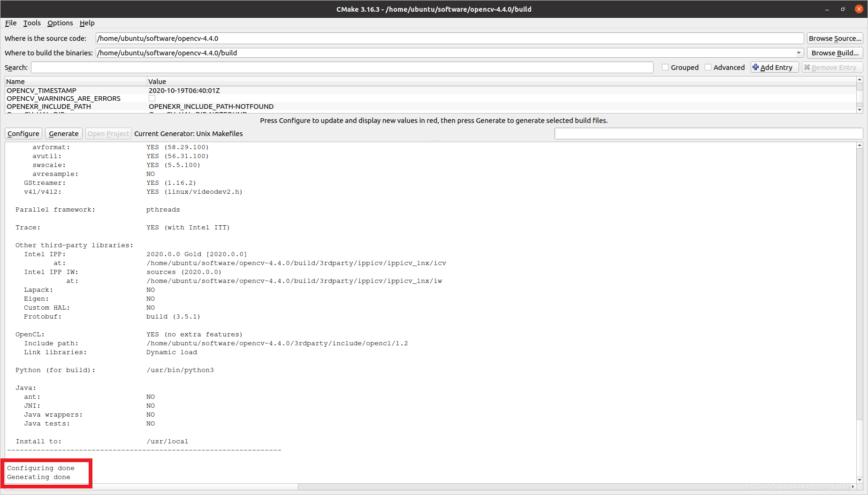Open the File menu
The image size is (868, 495).
11,23
